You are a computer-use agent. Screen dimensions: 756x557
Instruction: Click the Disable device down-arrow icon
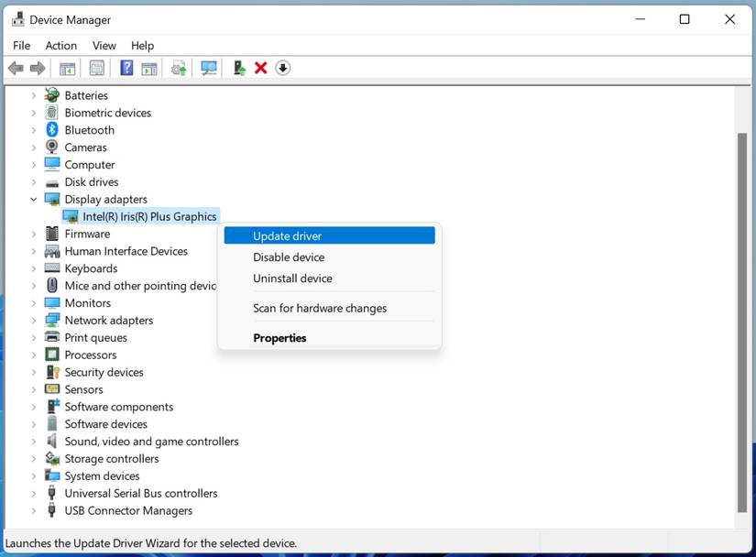point(283,68)
